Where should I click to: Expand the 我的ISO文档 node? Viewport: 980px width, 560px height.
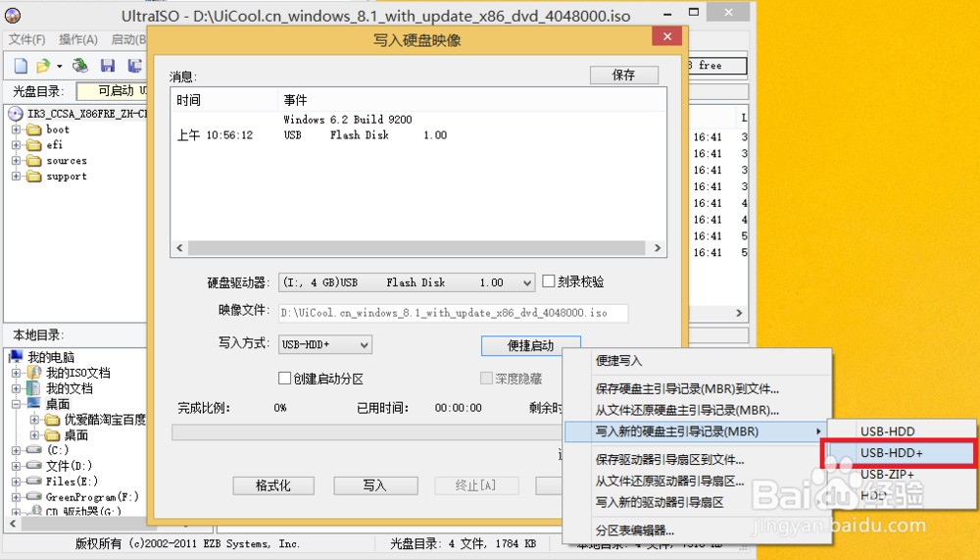pyautogui.click(x=16, y=373)
